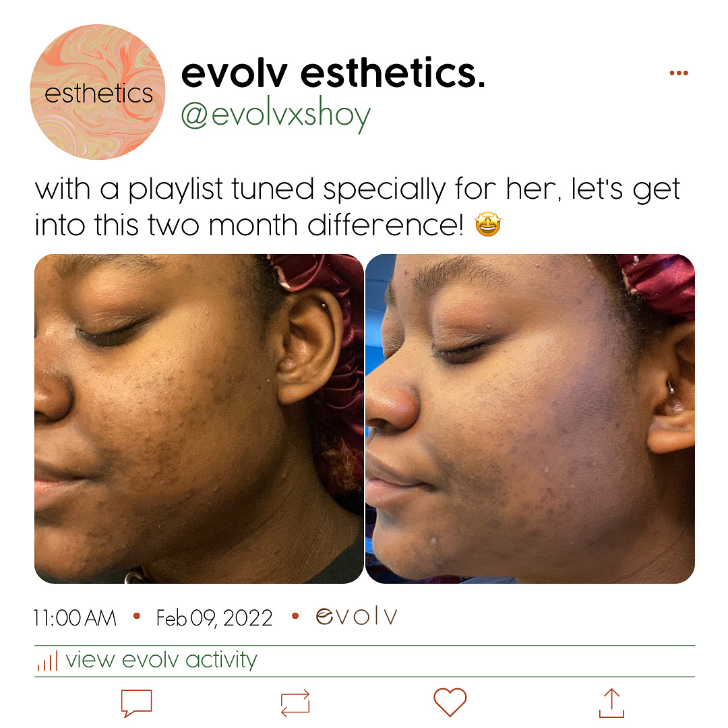Click the bar chart activity icon
Viewport: 728px width, 728px height.
[47, 661]
